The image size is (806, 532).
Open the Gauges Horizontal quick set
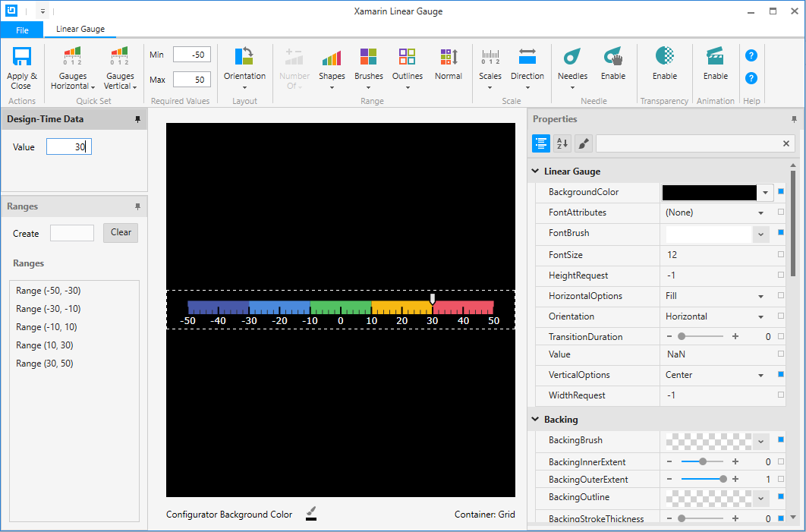click(72, 68)
